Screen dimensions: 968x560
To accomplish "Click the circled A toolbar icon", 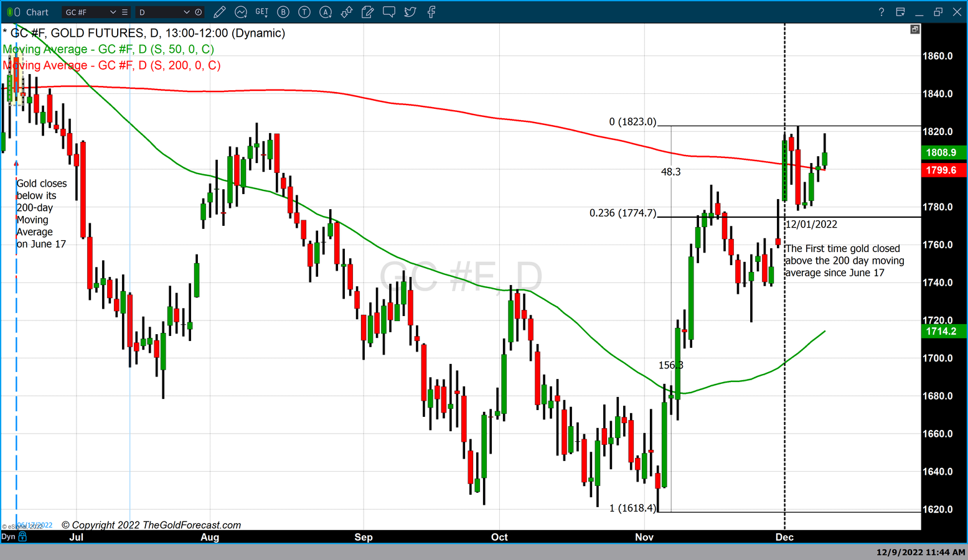I will pos(326,12).
